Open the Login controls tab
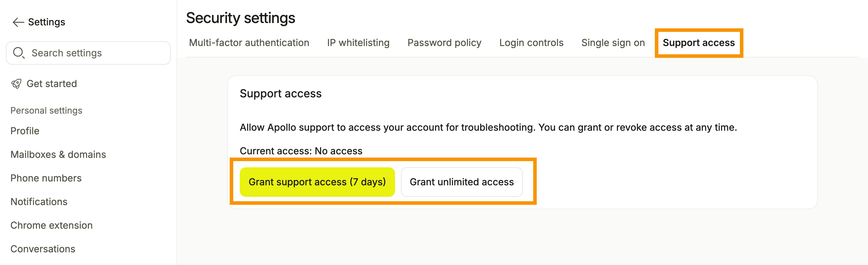This screenshot has height=265, width=868. [x=531, y=43]
